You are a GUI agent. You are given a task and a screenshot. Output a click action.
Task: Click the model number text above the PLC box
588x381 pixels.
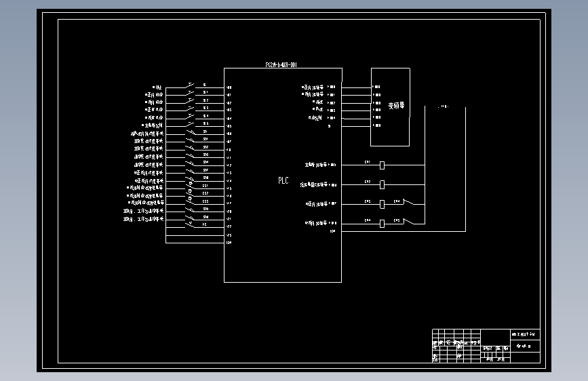click(x=281, y=64)
